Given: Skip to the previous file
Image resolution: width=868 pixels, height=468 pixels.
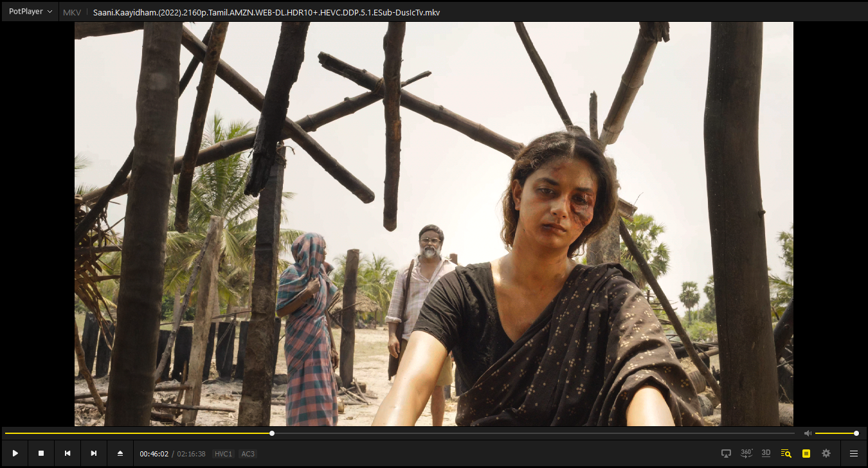Looking at the screenshot, I should click(x=68, y=453).
